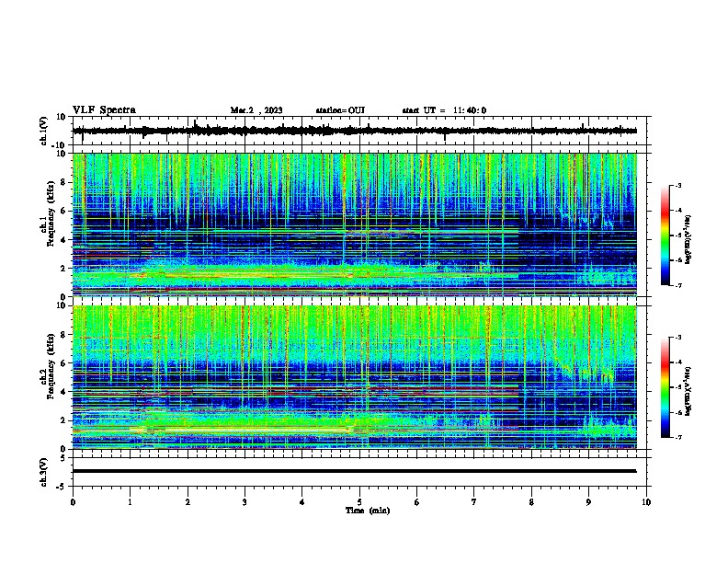This screenshot has height=563, width=728.
Task: Click the "-7" label on the ch.2 color bar
Action: [677, 437]
